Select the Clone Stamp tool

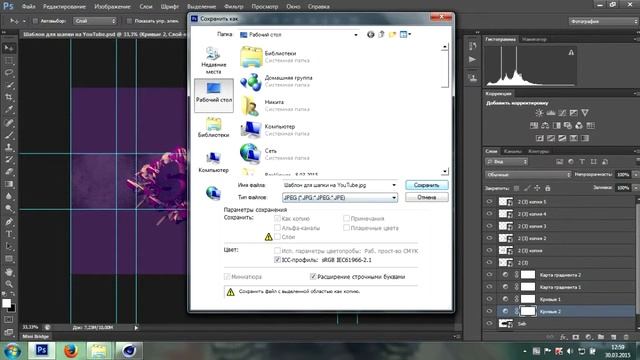coord(9,147)
